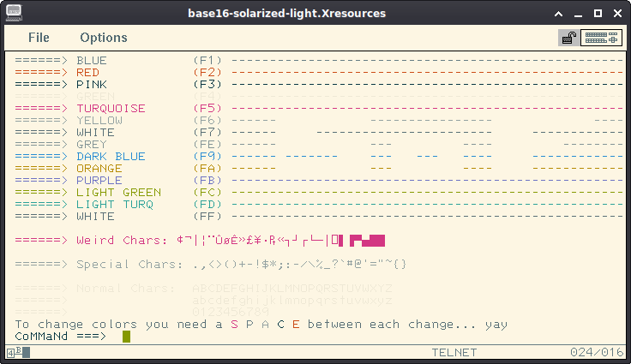This screenshot has width=631, height=364.
Task: Click the (F9) key label
Action: pyautogui.click(x=207, y=157)
